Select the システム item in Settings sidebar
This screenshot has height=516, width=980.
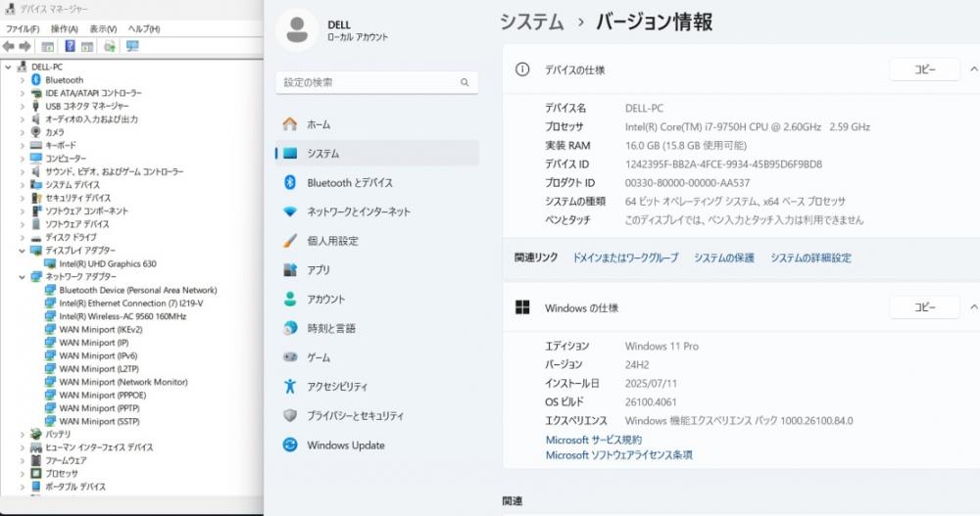[x=377, y=153]
